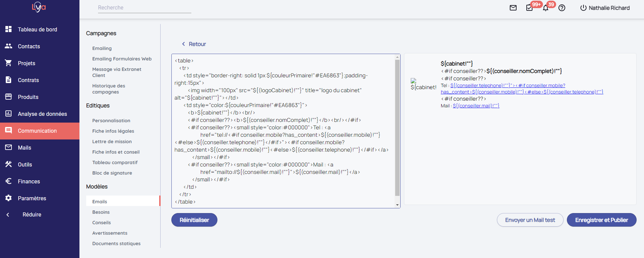Open tasks checklist icon with 99+ badge

(529, 8)
